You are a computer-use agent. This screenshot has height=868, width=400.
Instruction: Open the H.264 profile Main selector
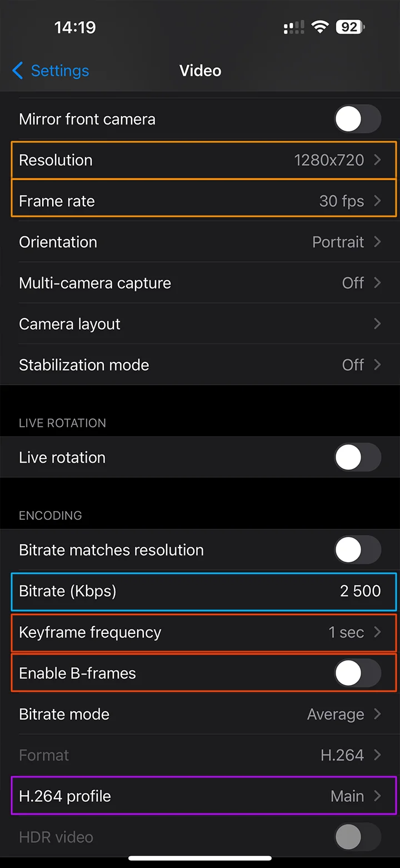coord(203,796)
